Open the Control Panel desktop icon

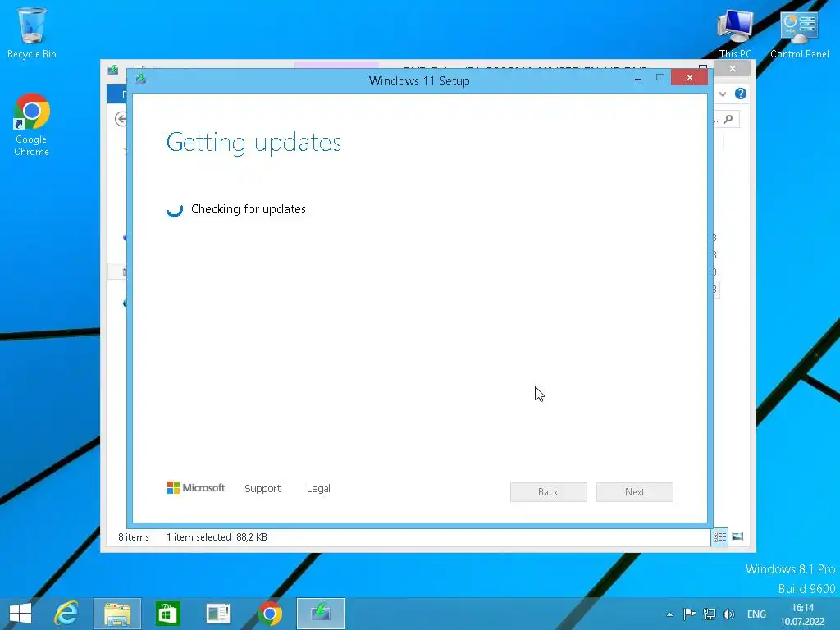pos(799,33)
